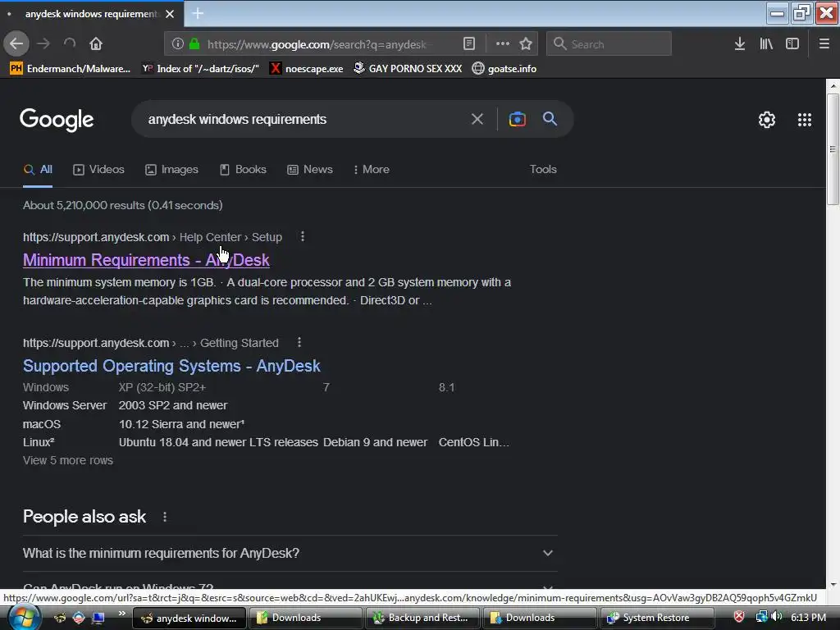Switch to Books results
840x630 pixels.
(243, 169)
